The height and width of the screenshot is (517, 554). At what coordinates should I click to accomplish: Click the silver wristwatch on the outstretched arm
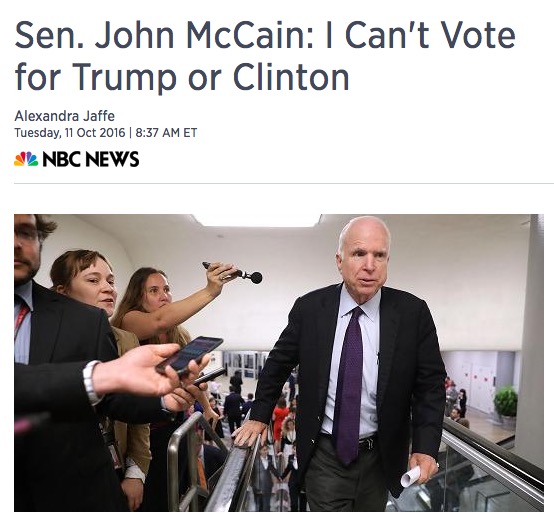[x=91, y=383]
